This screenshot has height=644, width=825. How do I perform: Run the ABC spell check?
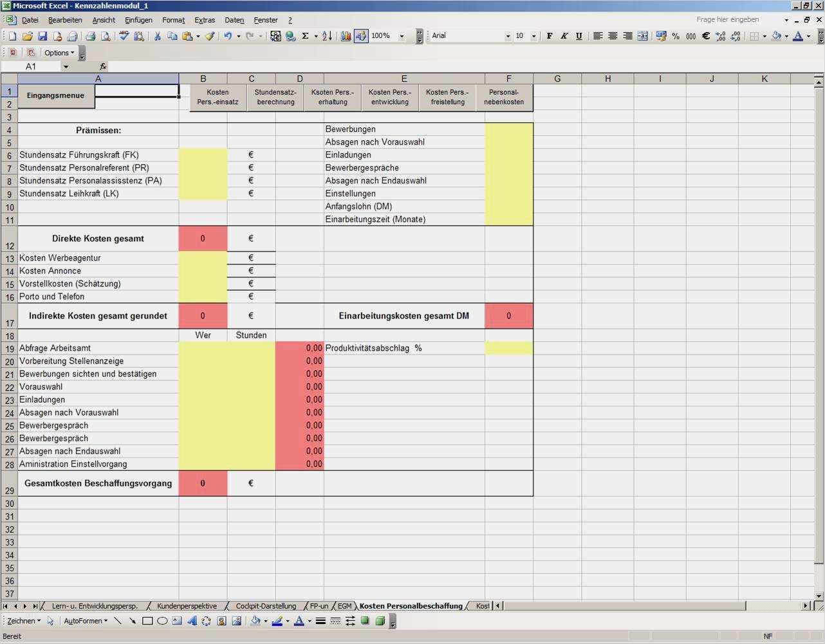point(124,37)
